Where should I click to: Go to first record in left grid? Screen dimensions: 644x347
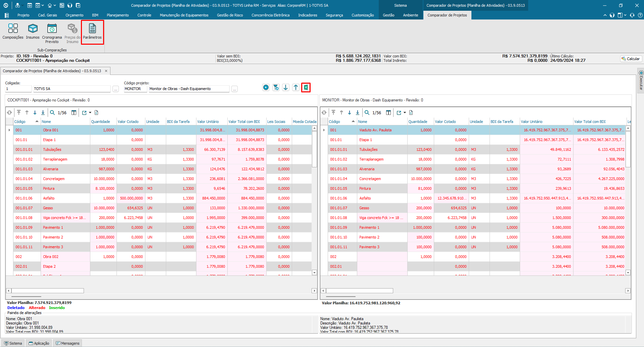(x=19, y=113)
